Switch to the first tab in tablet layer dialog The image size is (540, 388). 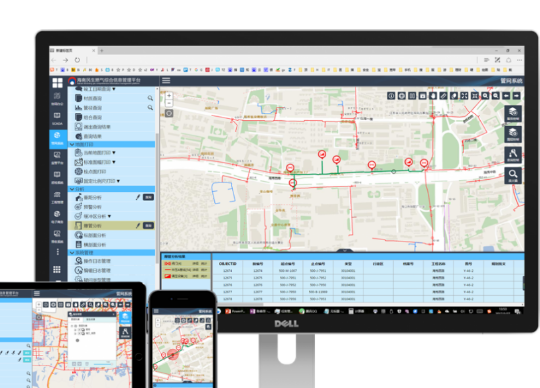click(75, 319)
